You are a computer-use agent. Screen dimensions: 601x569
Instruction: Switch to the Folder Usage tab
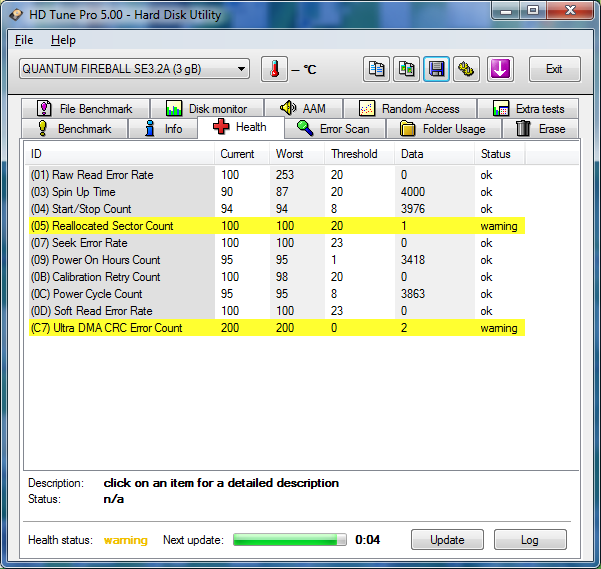[443, 129]
